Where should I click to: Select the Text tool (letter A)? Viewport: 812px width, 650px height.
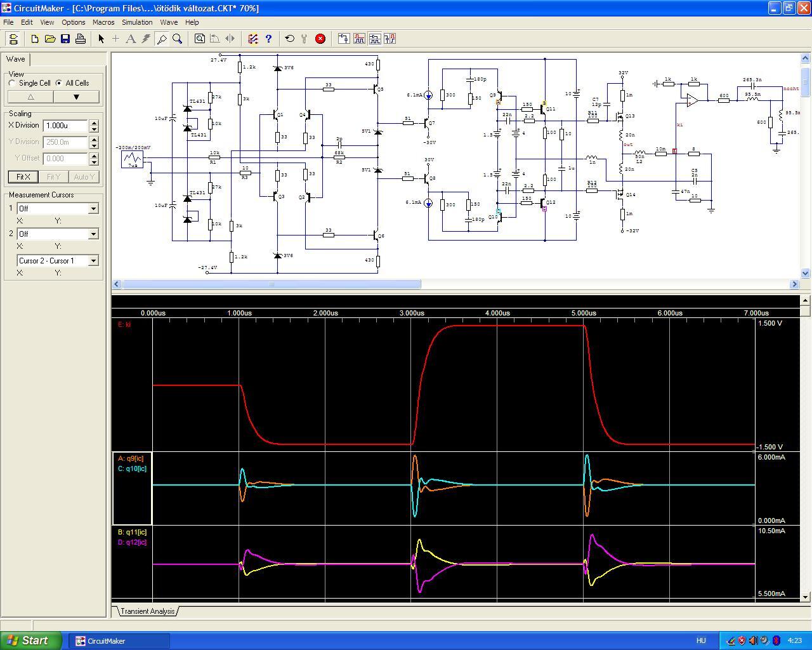click(131, 39)
